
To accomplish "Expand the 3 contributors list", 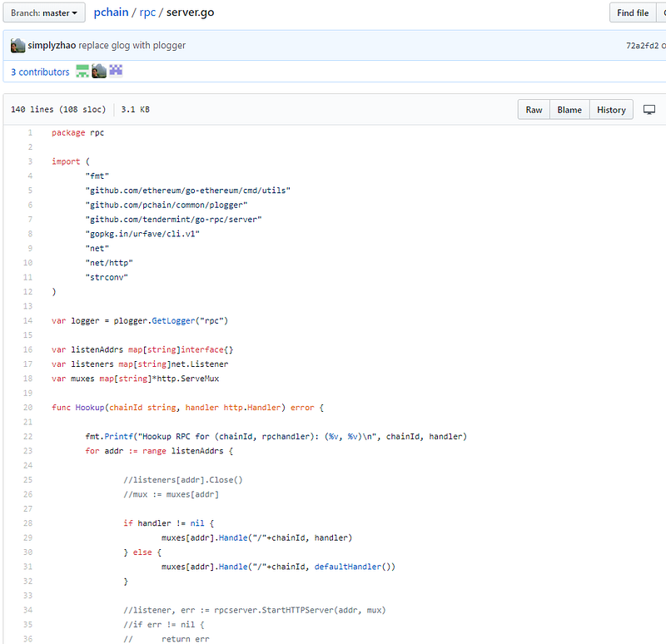I will click(x=40, y=72).
